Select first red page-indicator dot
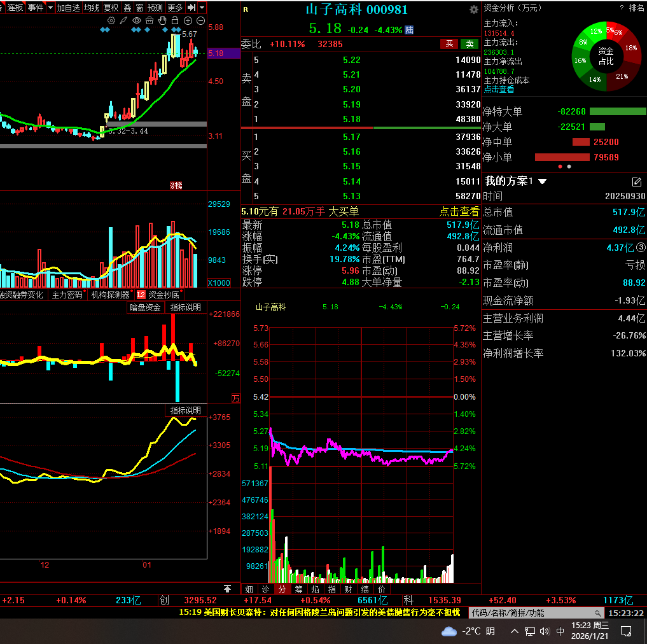Viewport: 647px width, 644px height. pyautogui.click(x=560, y=167)
